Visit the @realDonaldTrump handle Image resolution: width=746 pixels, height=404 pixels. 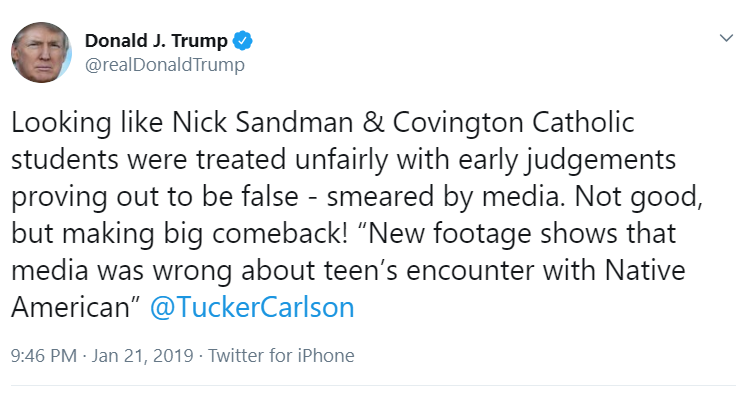(x=165, y=65)
